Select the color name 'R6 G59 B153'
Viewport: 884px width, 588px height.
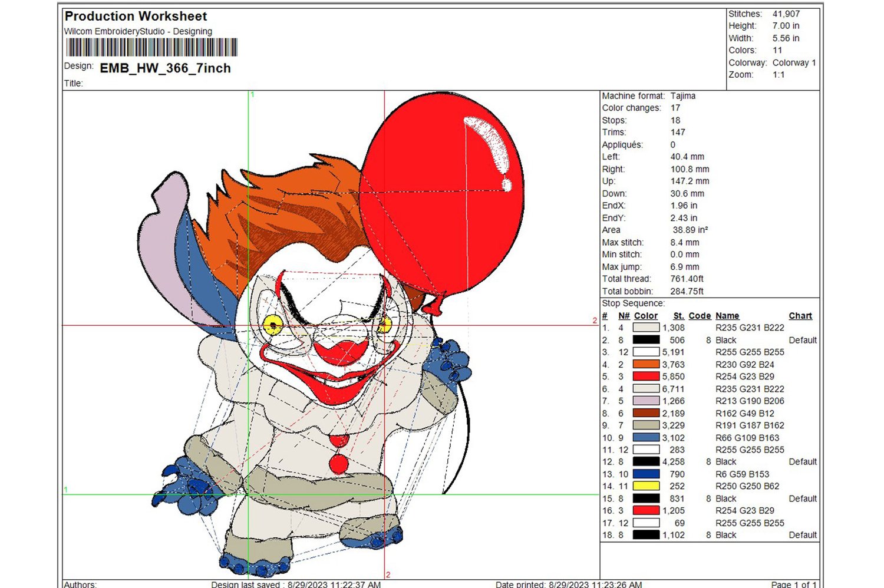(x=743, y=474)
